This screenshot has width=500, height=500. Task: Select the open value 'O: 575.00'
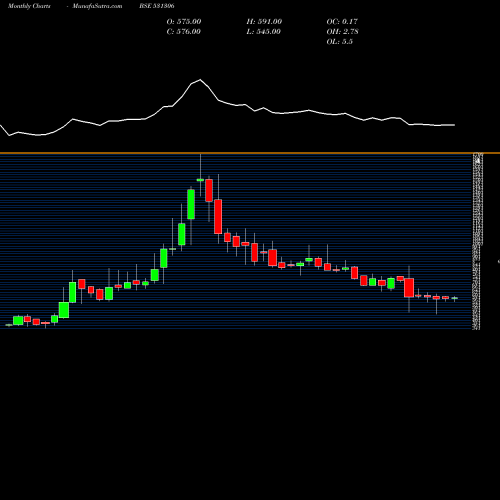point(184,21)
